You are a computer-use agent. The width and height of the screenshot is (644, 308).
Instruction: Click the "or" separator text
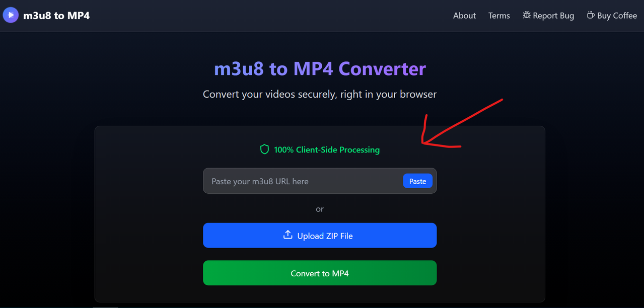pyautogui.click(x=320, y=209)
